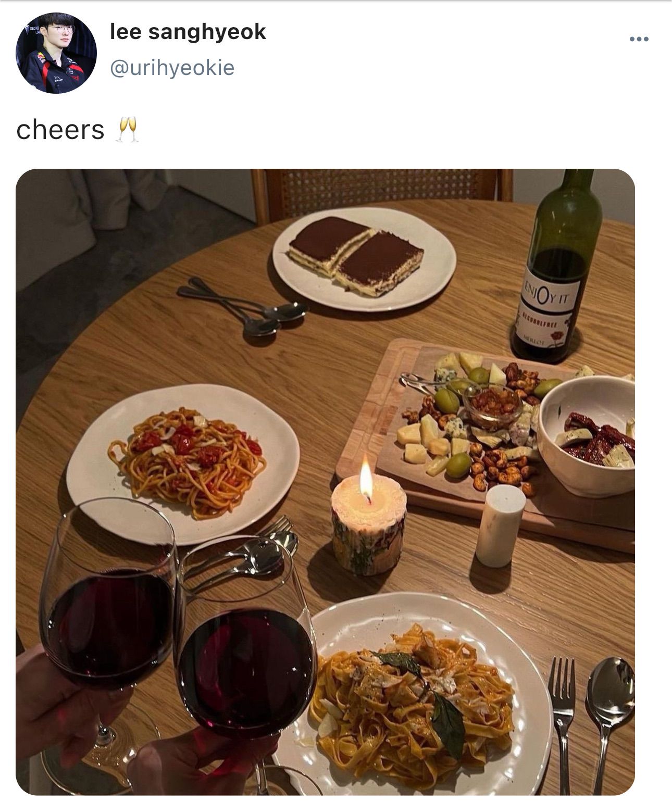Click the tiramisu plate in the photo
672x801 pixels.
click(x=364, y=258)
